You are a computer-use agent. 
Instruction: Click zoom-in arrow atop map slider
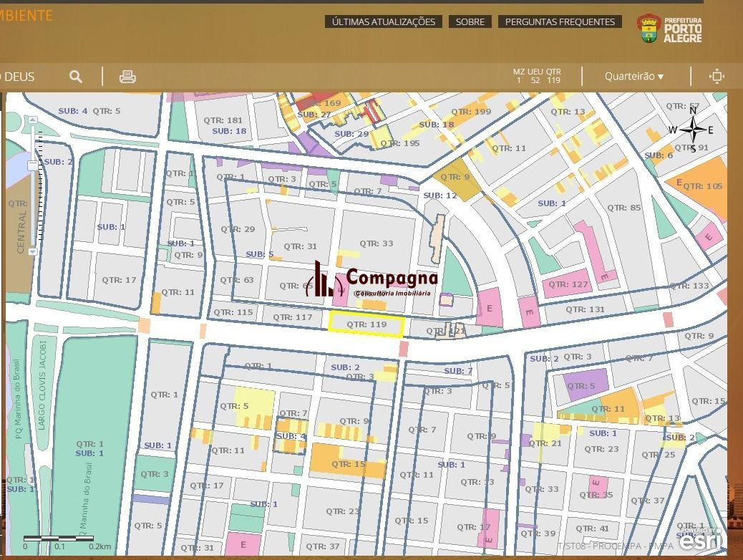click(33, 120)
